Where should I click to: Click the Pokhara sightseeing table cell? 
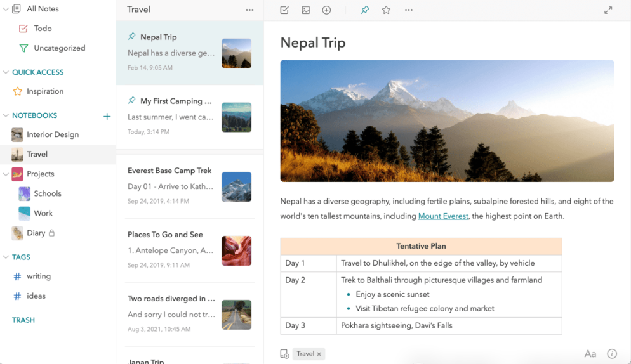pyautogui.click(x=449, y=326)
